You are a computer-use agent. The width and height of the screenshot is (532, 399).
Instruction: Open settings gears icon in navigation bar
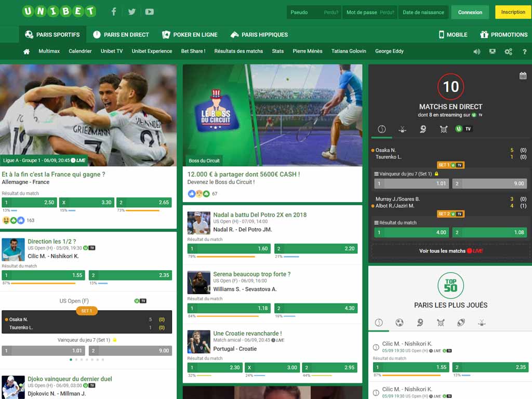point(508,51)
